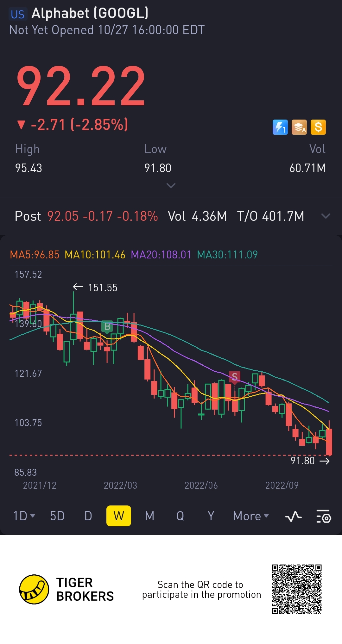Tap the Post price 92.05
The width and height of the screenshot is (342, 644).
(63, 216)
